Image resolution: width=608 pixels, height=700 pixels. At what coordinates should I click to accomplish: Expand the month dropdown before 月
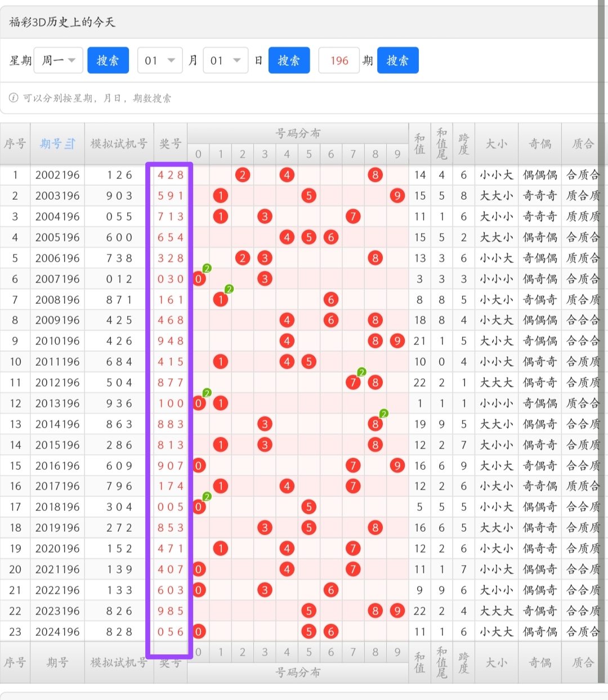tap(160, 60)
